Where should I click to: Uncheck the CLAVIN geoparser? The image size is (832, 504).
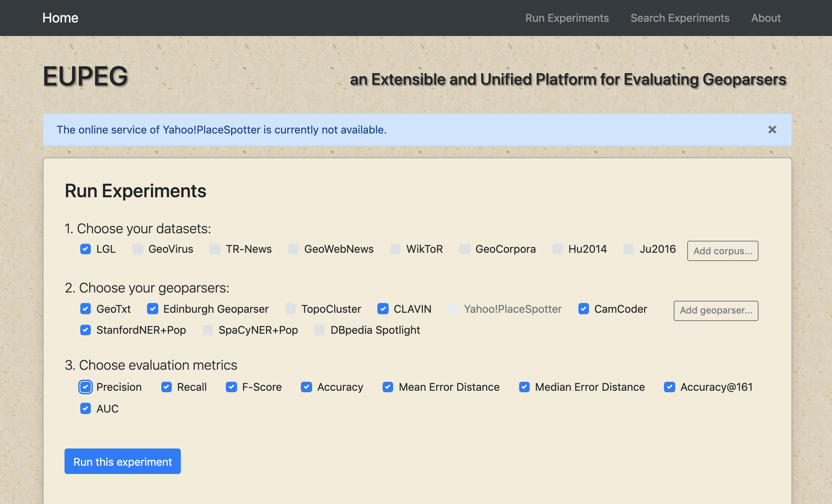383,309
